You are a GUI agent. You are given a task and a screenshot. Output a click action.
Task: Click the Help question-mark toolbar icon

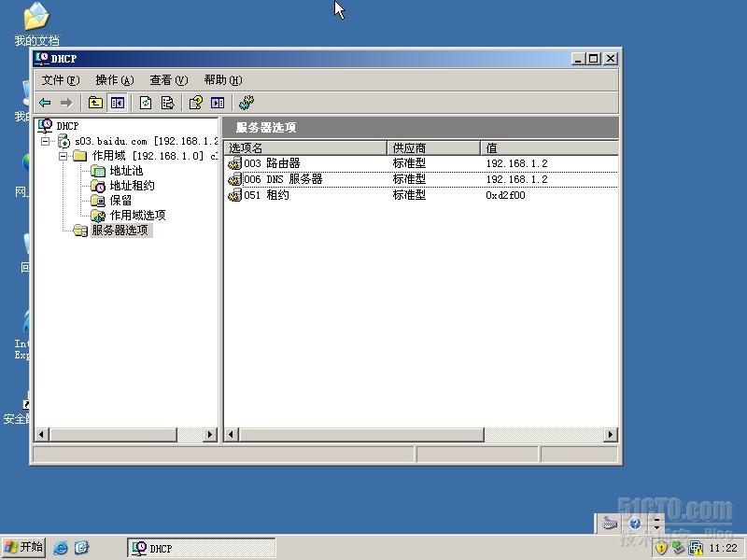[x=196, y=103]
